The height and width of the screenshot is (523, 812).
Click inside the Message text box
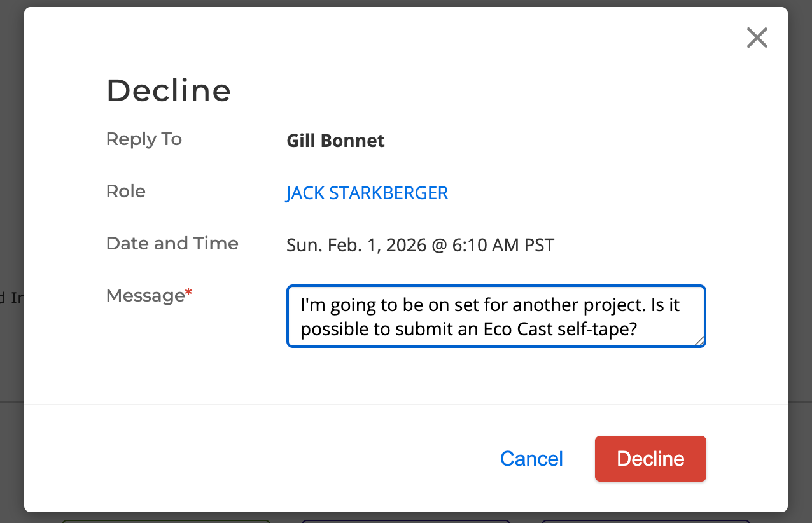tap(496, 316)
